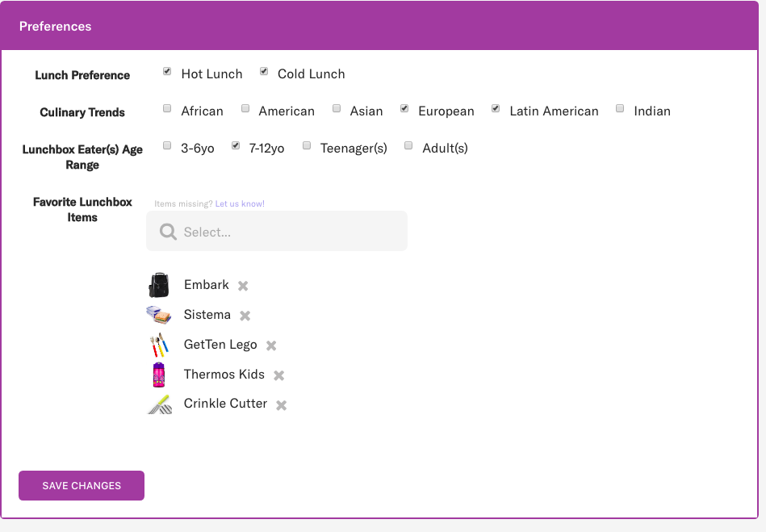Viewport: 766px width, 532px height.
Task: Tick the Asian culinary trend checkbox
Action: click(x=337, y=109)
